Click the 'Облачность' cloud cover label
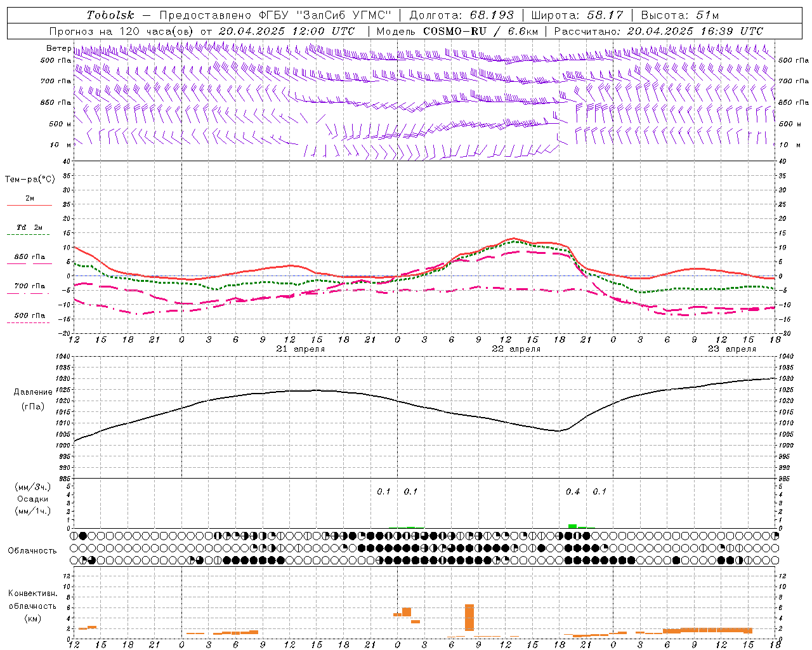 (x=32, y=550)
